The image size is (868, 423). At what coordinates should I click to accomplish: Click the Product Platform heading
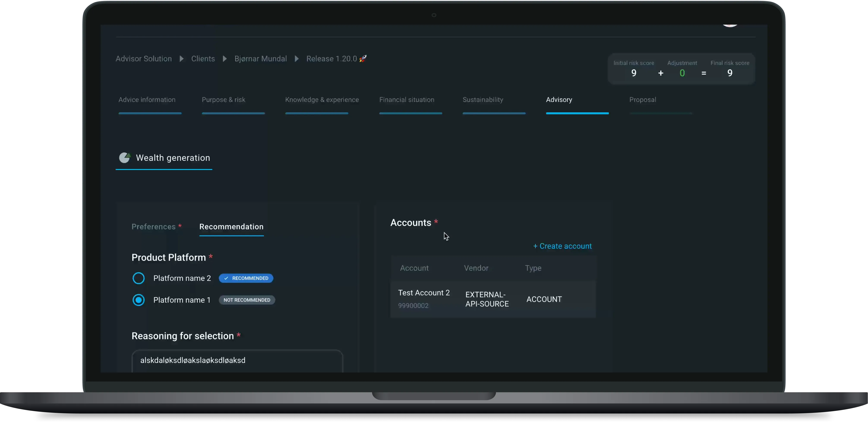[169, 257]
